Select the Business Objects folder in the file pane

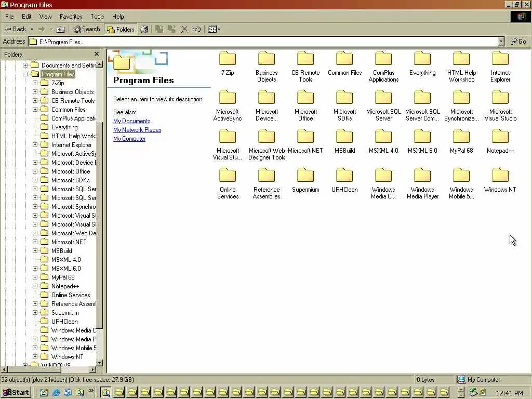click(x=267, y=66)
